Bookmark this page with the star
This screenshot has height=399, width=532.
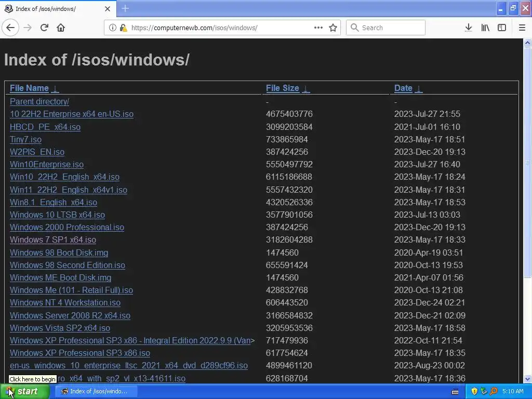(333, 28)
